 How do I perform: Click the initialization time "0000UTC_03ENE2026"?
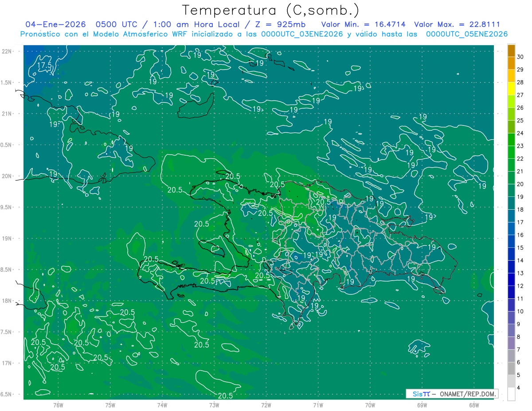[x=302, y=34]
